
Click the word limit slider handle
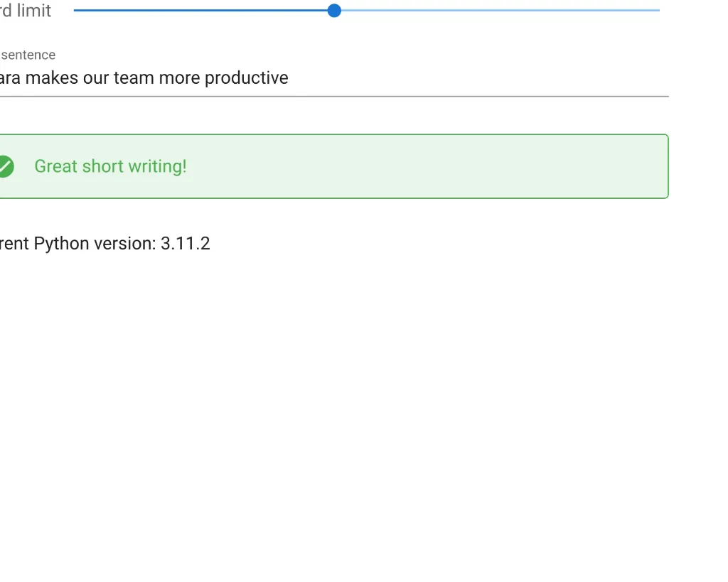coord(334,11)
